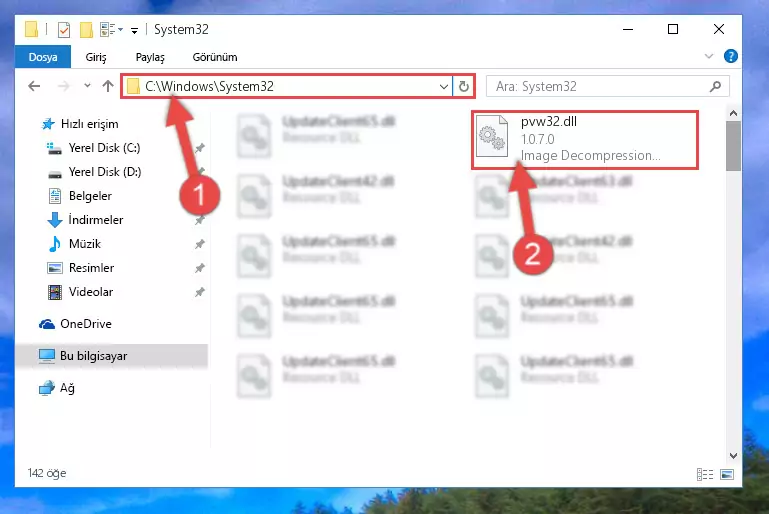Image resolution: width=769 pixels, height=514 pixels.
Task: Select Ağ network item in sidebar
Action: coord(67,388)
